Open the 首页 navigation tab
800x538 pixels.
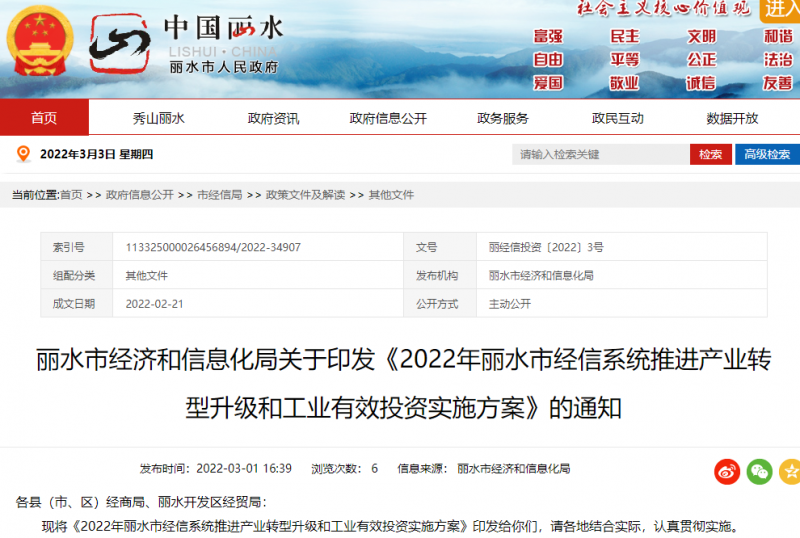(44, 118)
